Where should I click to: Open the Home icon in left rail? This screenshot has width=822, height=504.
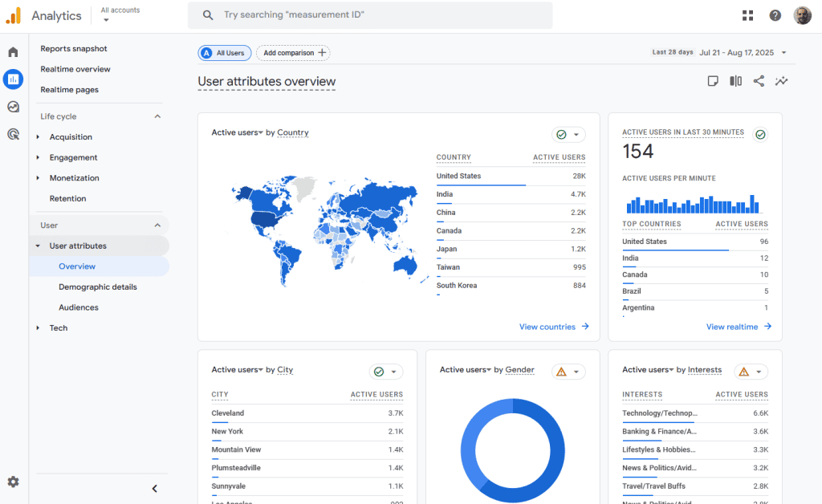point(13,52)
